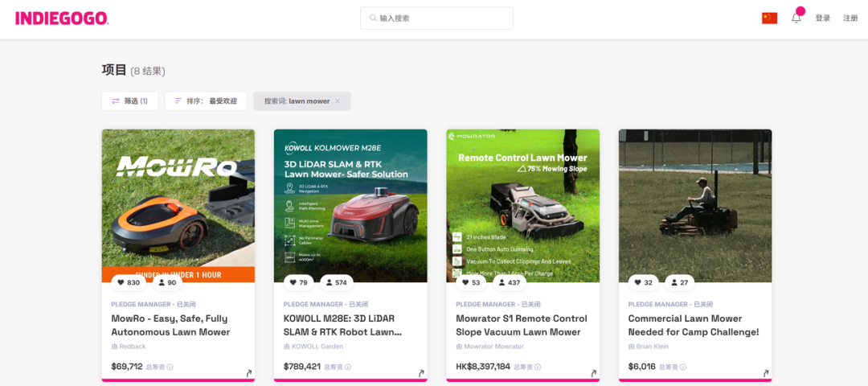Click the $69,712 funding amount

[127, 366]
